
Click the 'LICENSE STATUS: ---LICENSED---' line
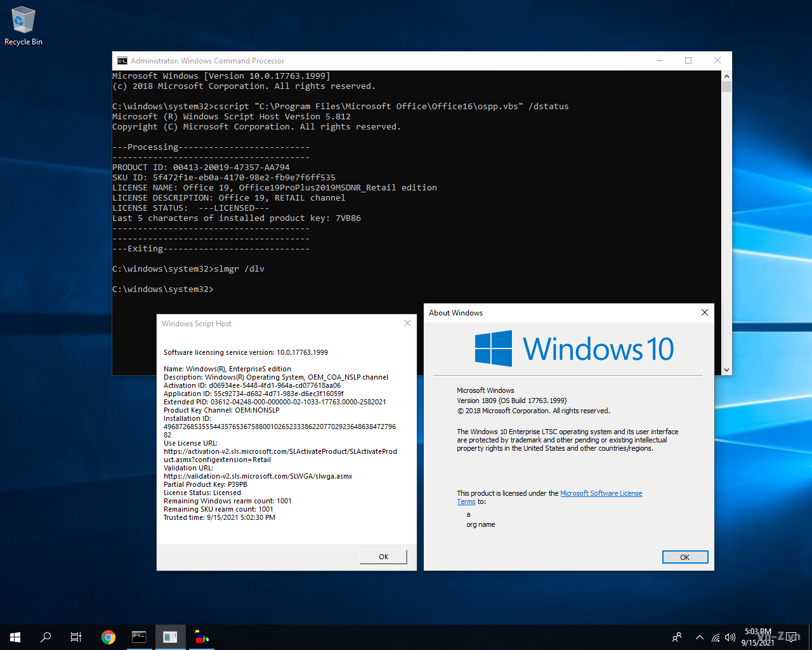click(x=191, y=208)
